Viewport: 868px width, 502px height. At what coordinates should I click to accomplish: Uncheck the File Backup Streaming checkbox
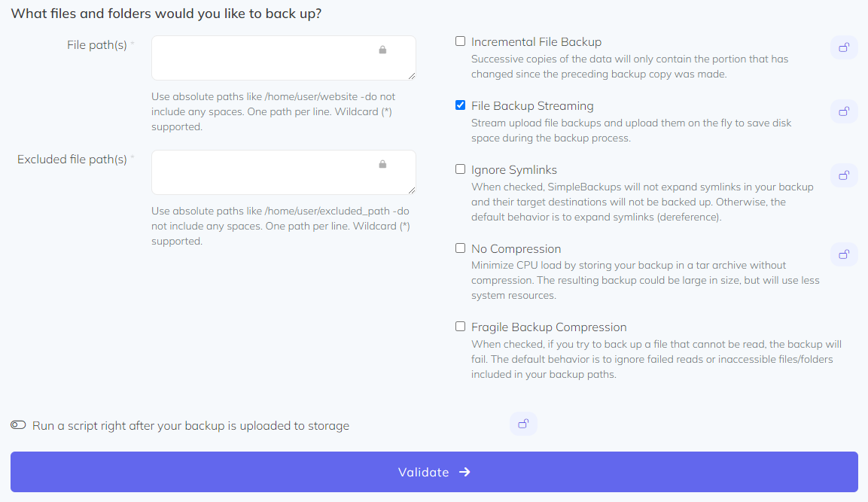(x=461, y=105)
